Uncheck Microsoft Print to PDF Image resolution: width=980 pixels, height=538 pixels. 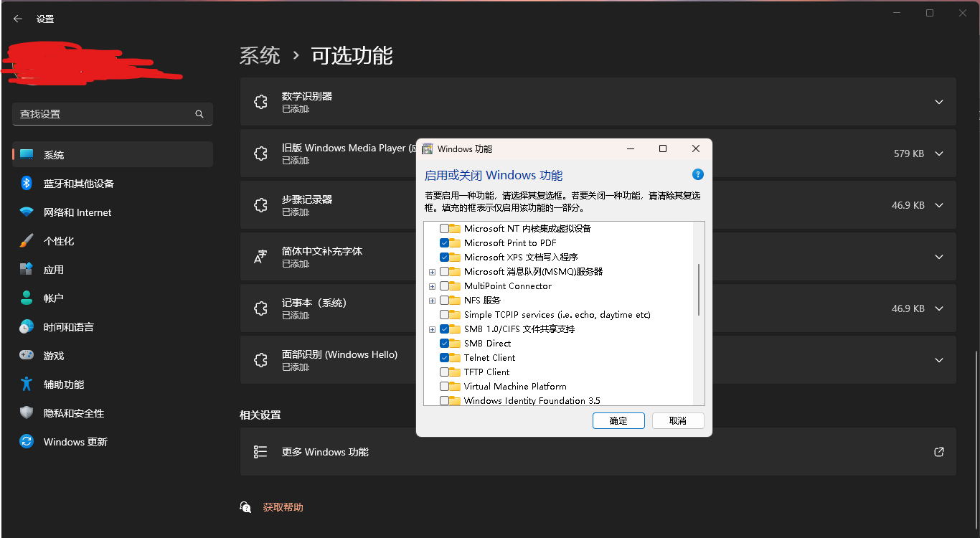coord(445,242)
